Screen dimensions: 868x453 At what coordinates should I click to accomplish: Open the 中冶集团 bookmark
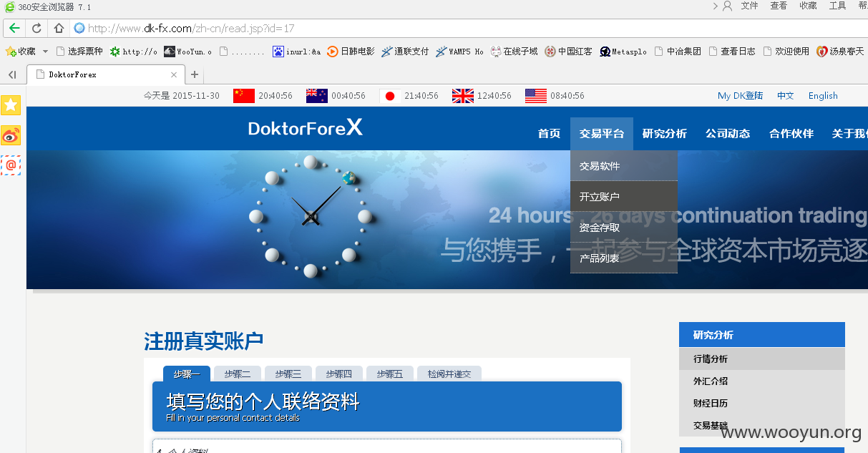click(678, 52)
